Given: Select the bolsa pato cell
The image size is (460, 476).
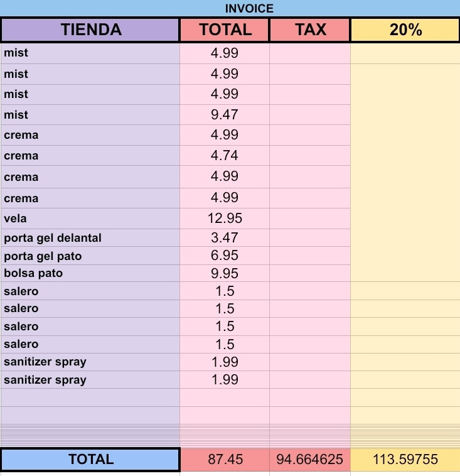Looking at the screenshot, I should [90, 273].
